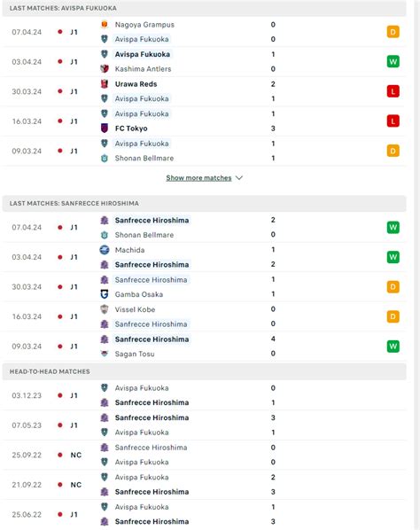Screen dimensions: 420x530
Task: Click the orange D badge for Nagoya Grampus match
Action: (393, 32)
